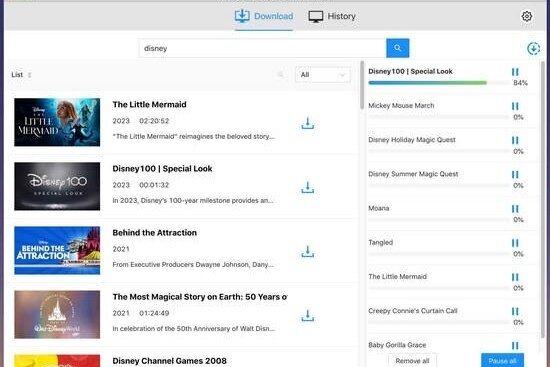This screenshot has height=367, width=550.
Task: Select Disney100 | Special Look result title
Action: [x=162, y=169]
